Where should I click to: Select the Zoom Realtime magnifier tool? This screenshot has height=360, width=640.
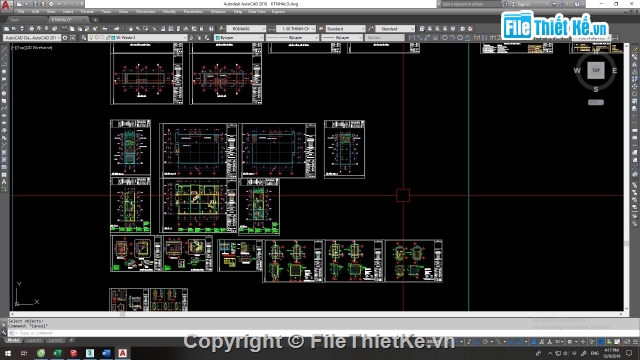138,29
